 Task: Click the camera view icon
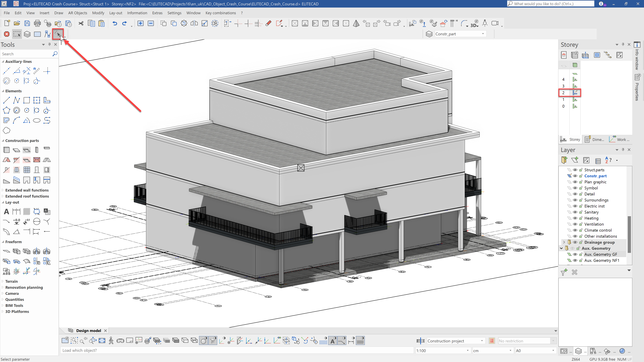tap(495, 23)
